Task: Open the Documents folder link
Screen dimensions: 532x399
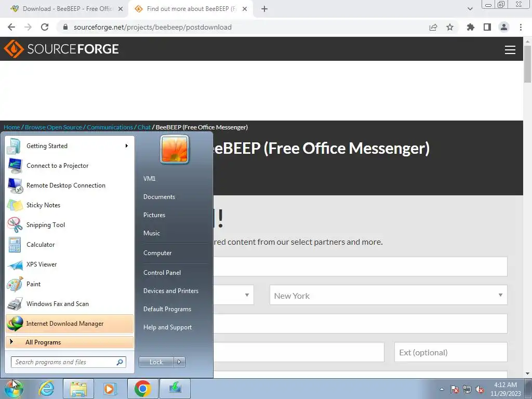Action: tap(159, 197)
